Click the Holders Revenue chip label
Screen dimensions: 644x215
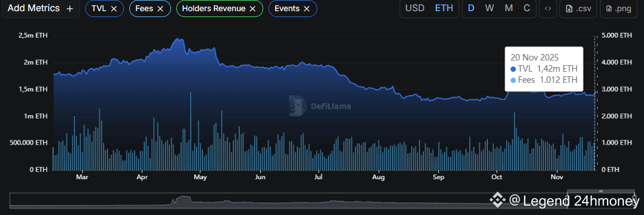[214, 9]
